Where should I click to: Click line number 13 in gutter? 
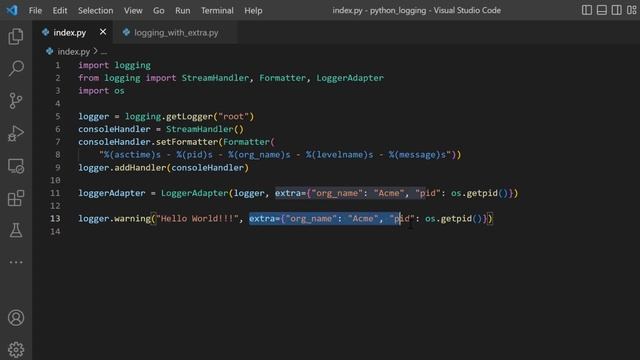pos(55,218)
